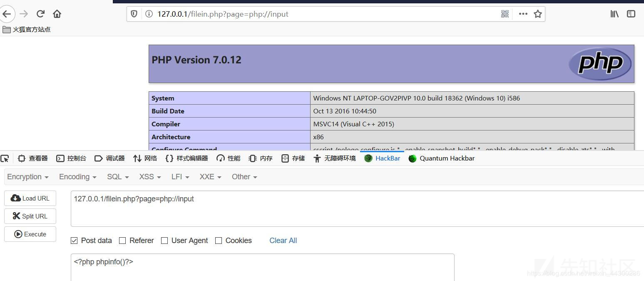Select the x86 architecture value
Screen dimensions: 644x281
[318, 137]
